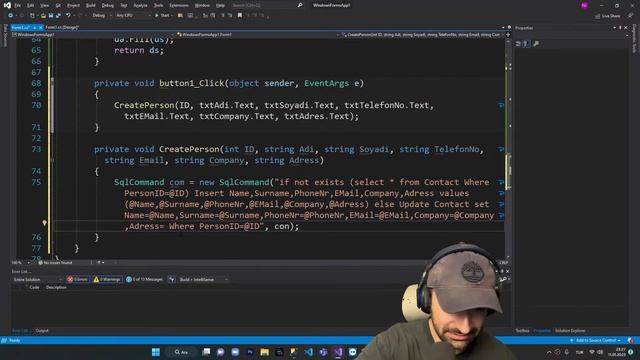
Task: Open Photoshop from taskbar
Action: tap(250, 352)
